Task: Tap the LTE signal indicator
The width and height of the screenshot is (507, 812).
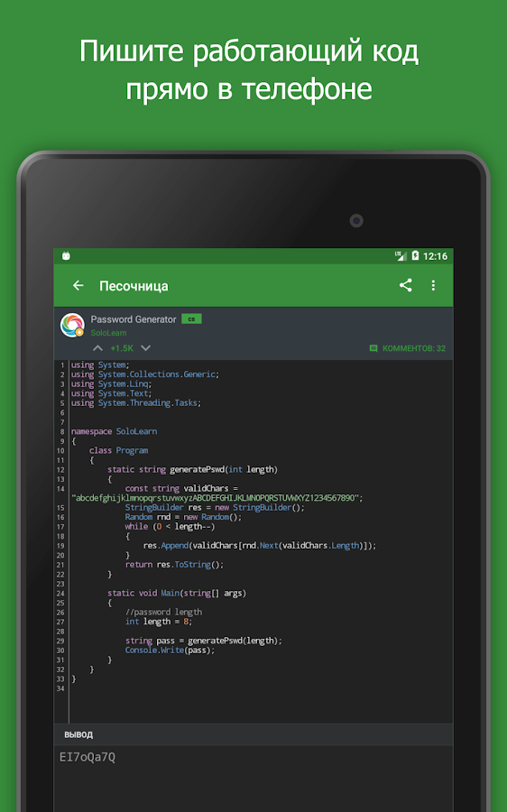Action: point(401,256)
